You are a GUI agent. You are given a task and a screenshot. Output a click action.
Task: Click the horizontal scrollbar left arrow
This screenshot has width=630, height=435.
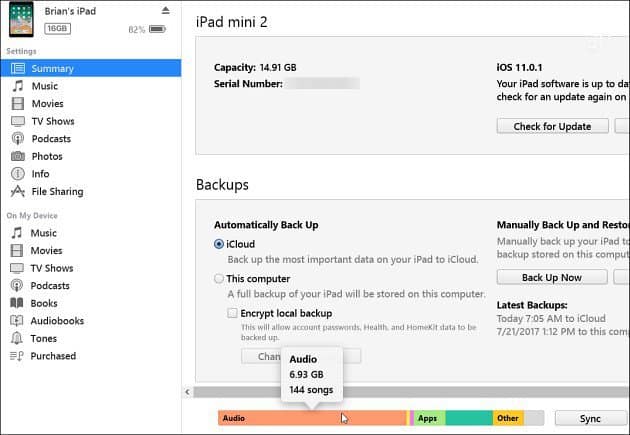tap(187, 391)
